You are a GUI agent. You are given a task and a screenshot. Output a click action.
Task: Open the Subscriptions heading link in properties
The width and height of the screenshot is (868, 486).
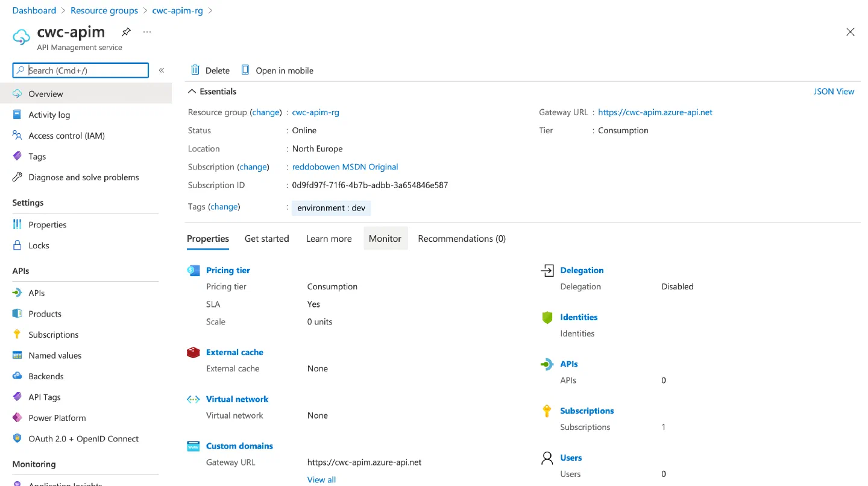point(587,411)
